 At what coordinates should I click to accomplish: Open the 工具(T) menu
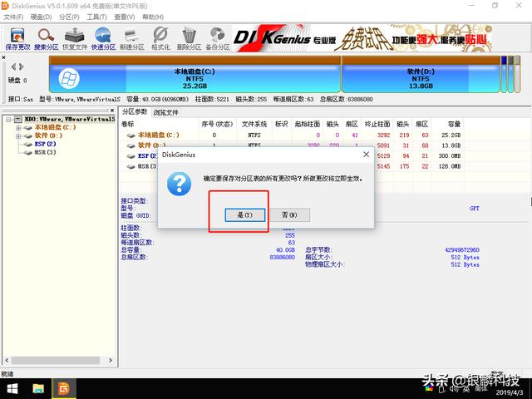tap(96, 17)
